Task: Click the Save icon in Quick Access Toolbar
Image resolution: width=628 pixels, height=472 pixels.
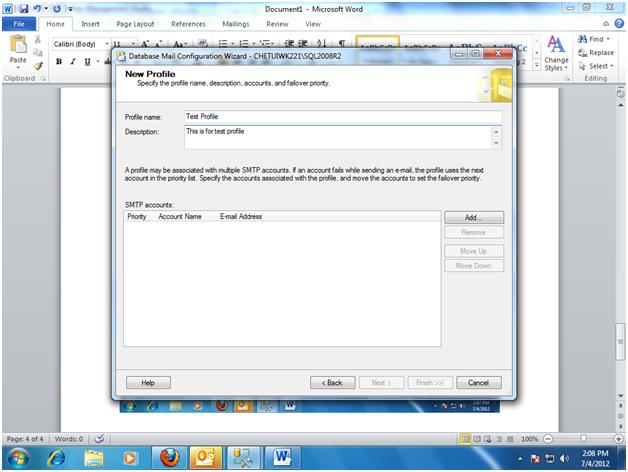Action: 24,8
